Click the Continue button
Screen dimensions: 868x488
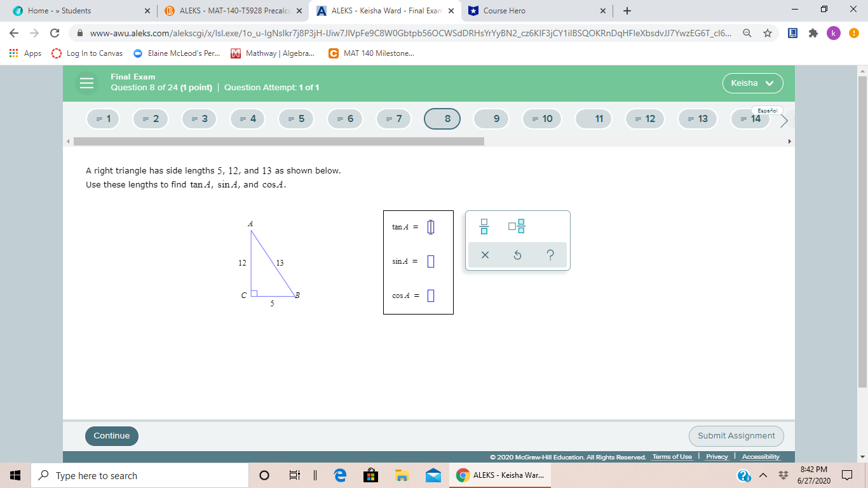(112, 436)
